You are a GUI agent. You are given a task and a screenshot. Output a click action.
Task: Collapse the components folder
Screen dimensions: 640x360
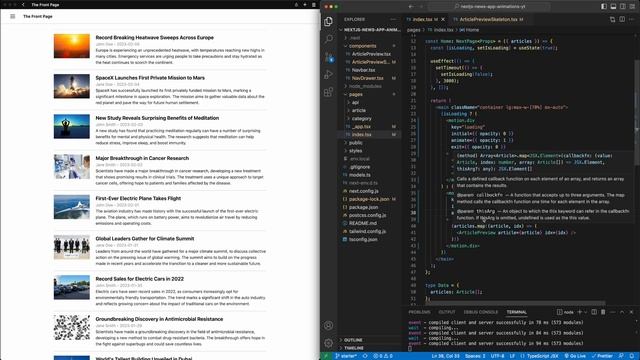click(362, 46)
